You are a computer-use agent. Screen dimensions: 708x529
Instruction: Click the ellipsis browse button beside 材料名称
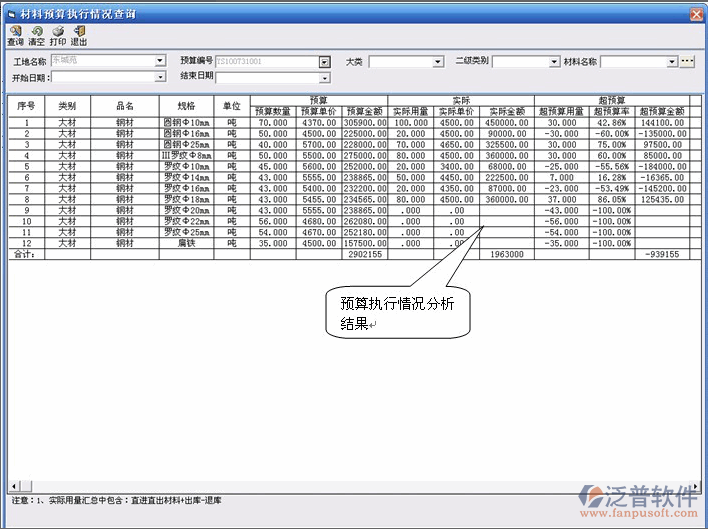click(687, 62)
